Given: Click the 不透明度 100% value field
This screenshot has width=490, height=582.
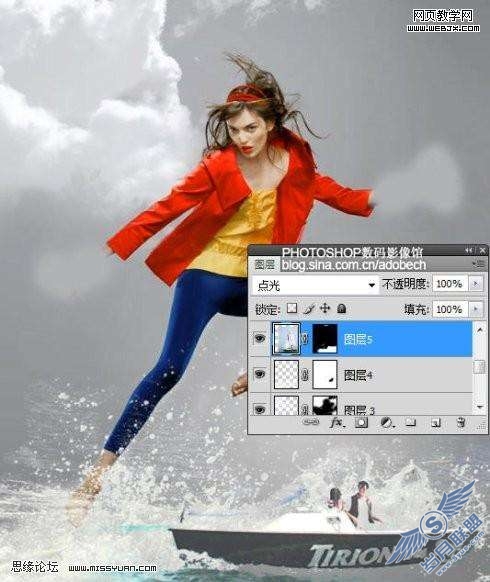Looking at the screenshot, I should (x=450, y=284).
